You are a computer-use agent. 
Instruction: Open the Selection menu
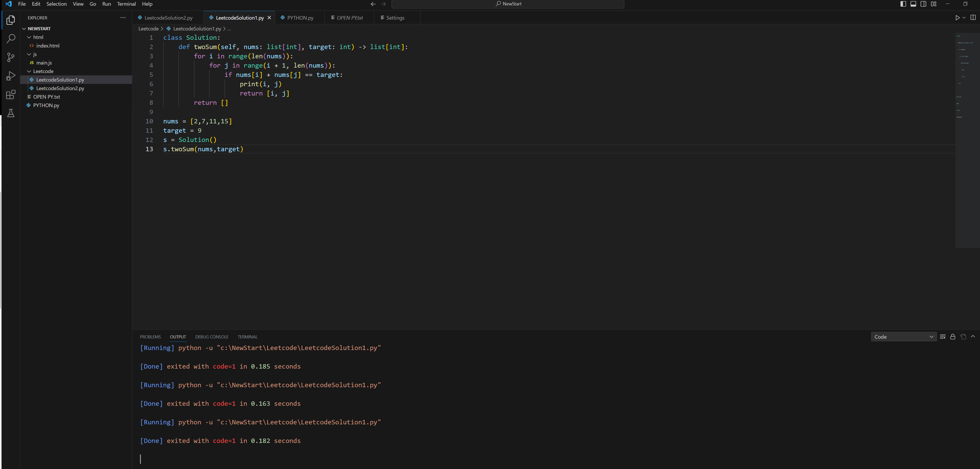point(56,4)
